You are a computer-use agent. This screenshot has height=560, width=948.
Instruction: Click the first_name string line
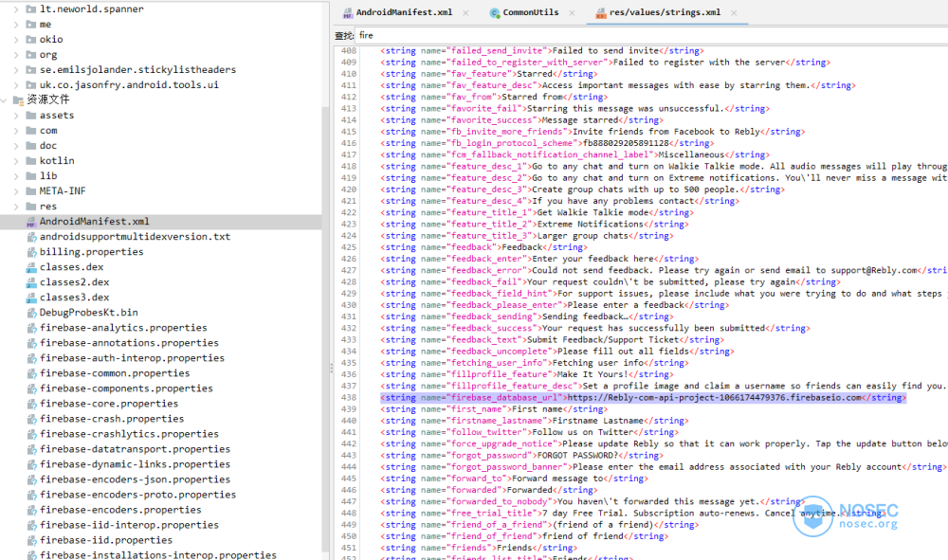click(x=492, y=409)
